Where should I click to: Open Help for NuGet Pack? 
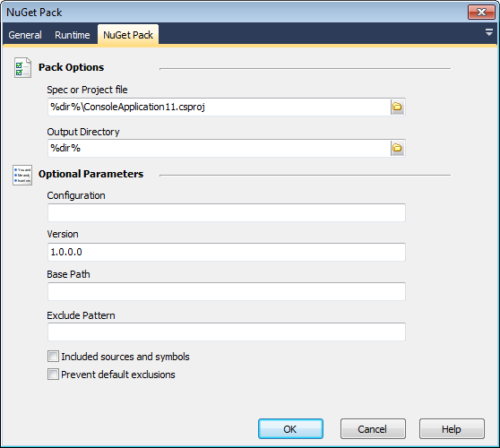452,429
